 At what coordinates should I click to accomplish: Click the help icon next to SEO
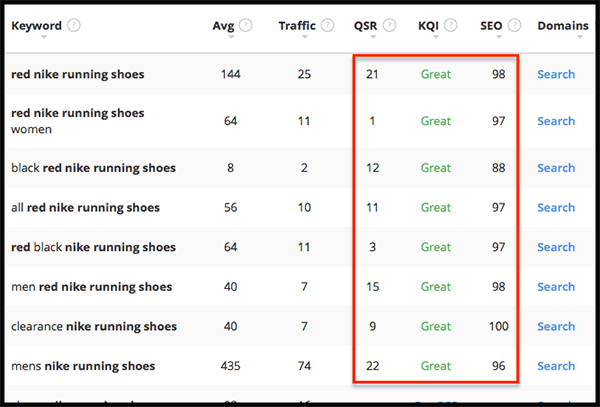[514, 26]
